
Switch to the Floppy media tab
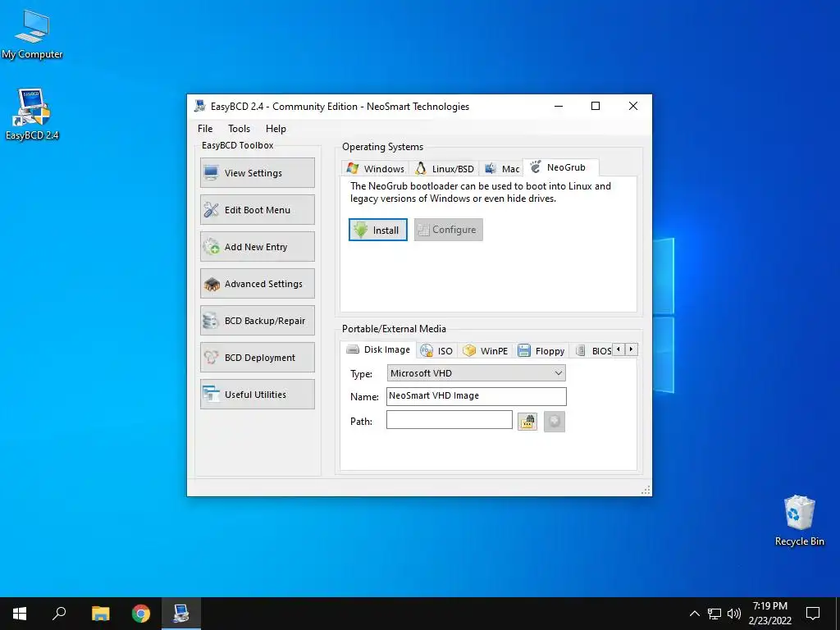click(541, 351)
